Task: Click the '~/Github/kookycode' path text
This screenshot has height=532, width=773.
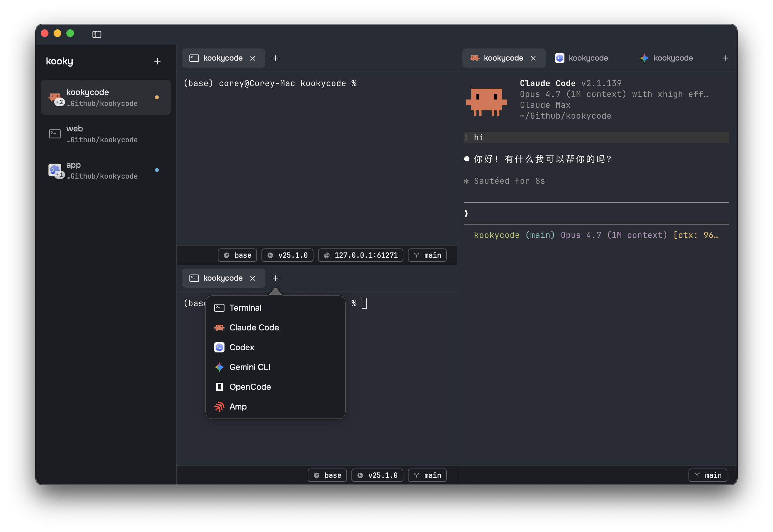Action: pos(565,116)
